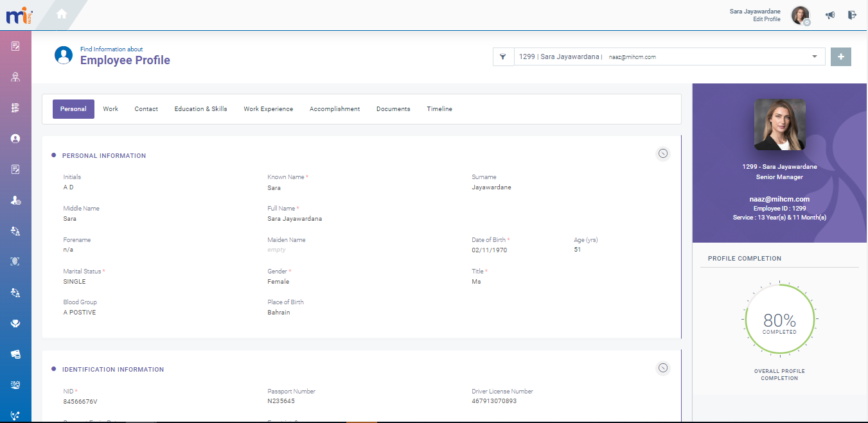Click the 80% profile completion ring

(x=779, y=319)
